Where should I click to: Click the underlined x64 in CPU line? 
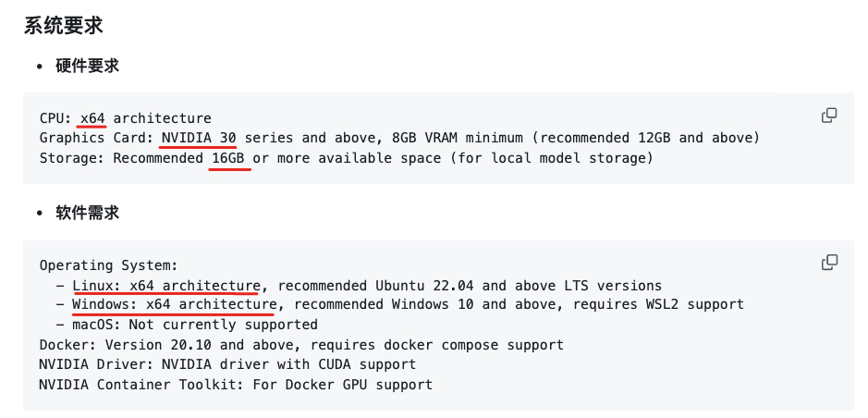tap(92, 118)
